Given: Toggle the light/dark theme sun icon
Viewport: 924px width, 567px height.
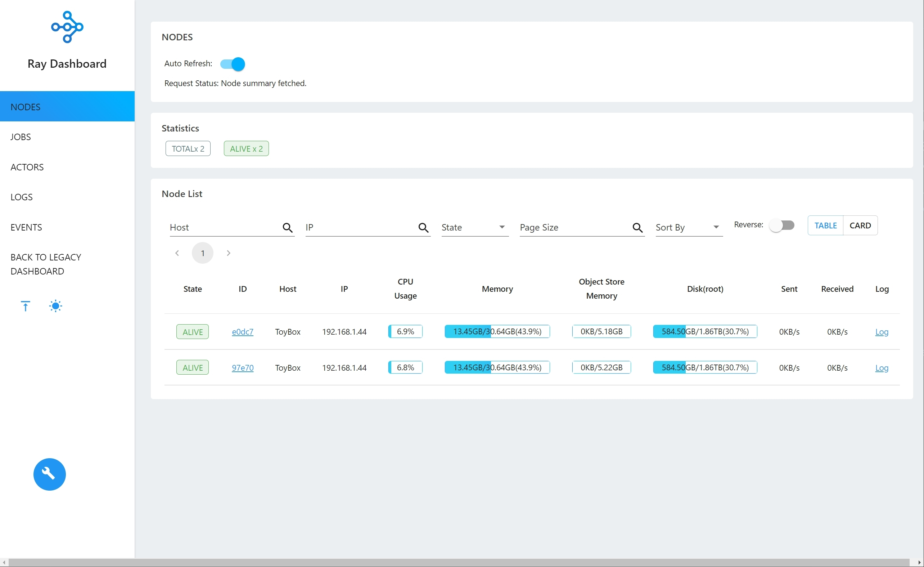Looking at the screenshot, I should pos(55,306).
